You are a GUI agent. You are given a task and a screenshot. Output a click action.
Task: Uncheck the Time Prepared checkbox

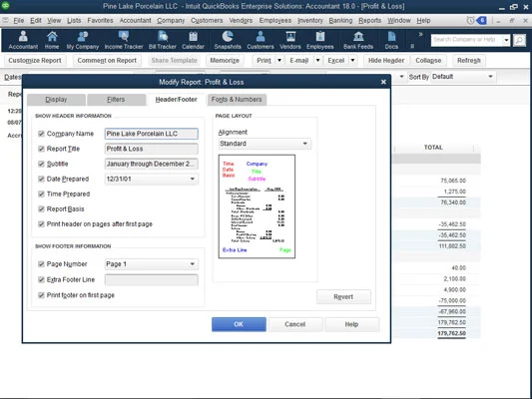click(41, 194)
